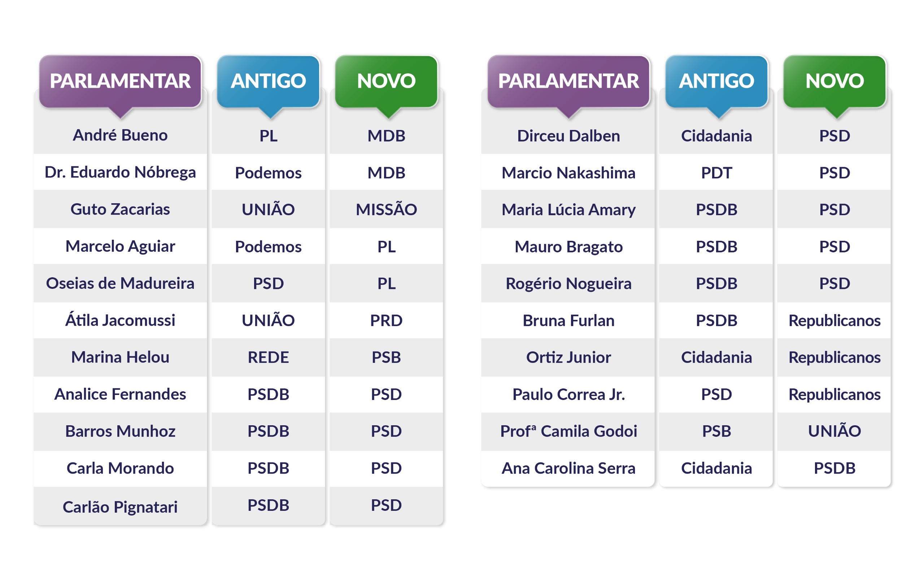Image resolution: width=924 pixels, height=587 pixels.
Task: Click the PARLAMENTAR header above André Bueno
Action: (x=120, y=81)
